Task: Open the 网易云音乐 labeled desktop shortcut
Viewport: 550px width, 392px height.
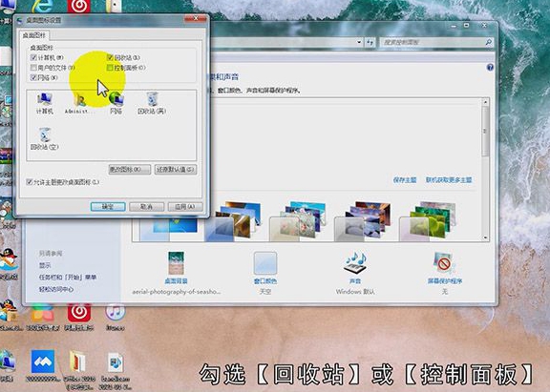Action: (79, 318)
